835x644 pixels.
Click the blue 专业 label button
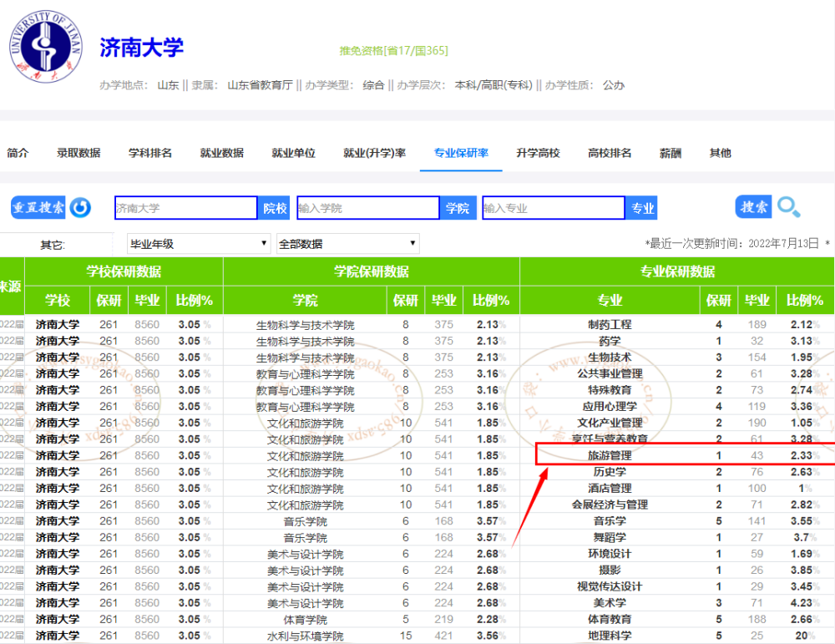click(642, 208)
